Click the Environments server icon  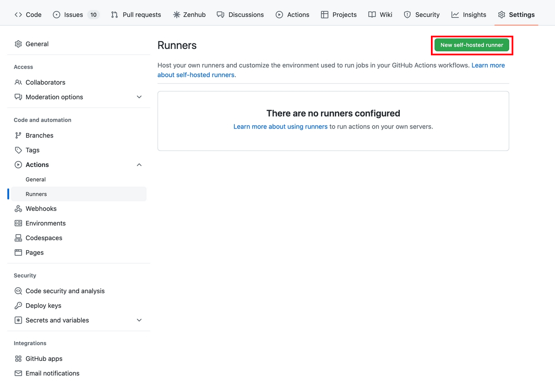click(x=18, y=223)
